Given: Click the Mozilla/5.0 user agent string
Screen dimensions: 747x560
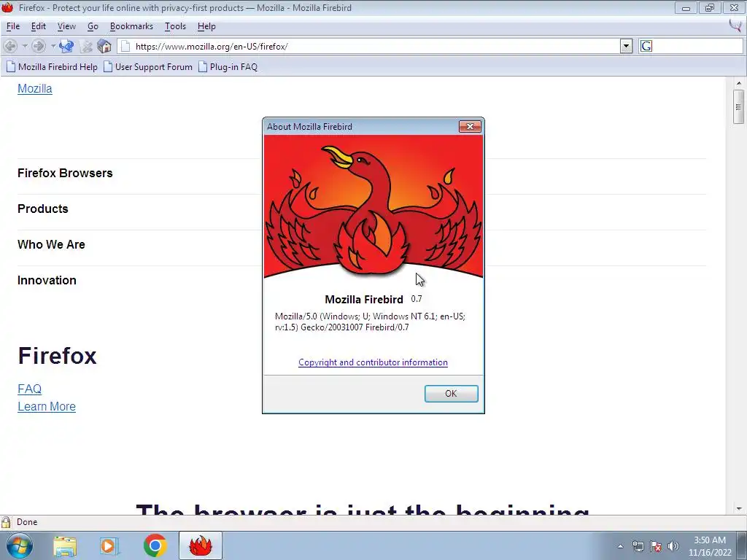Looking at the screenshot, I should click(x=370, y=322).
